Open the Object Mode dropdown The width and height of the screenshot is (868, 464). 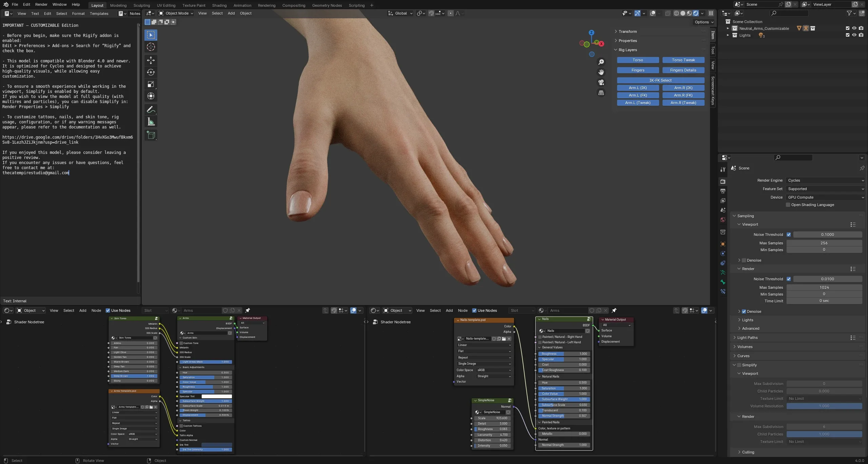pos(176,13)
